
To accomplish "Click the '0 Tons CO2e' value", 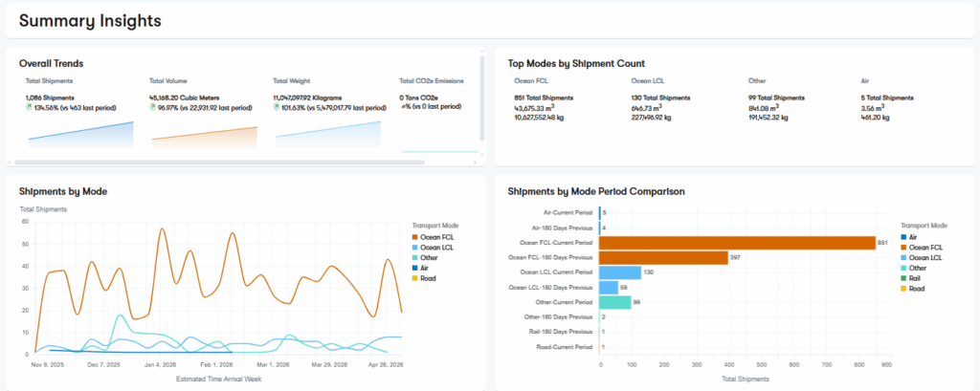I will pyautogui.click(x=420, y=98).
